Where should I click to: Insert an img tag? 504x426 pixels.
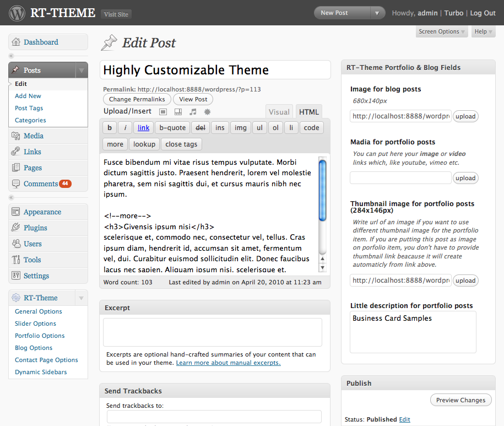click(240, 128)
